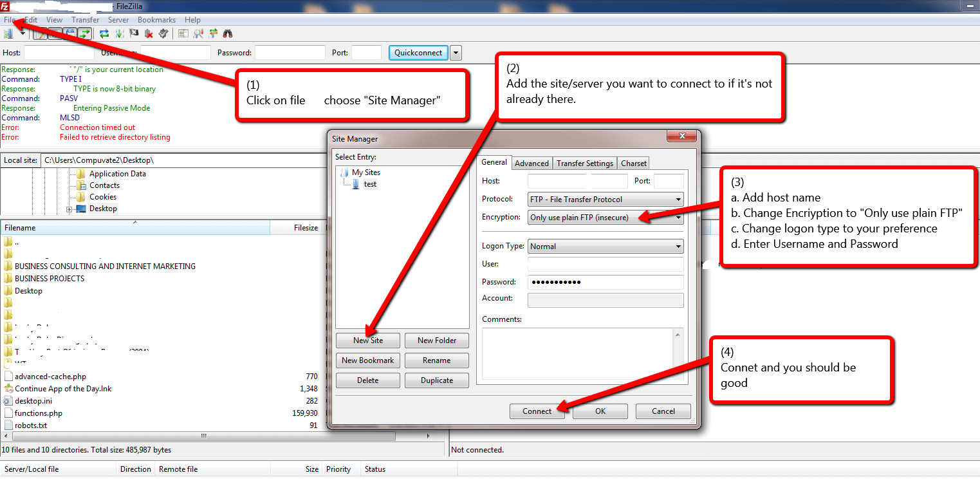Click the Site Manager Port field
Screen dimensions: 980x486
[669, 181]
